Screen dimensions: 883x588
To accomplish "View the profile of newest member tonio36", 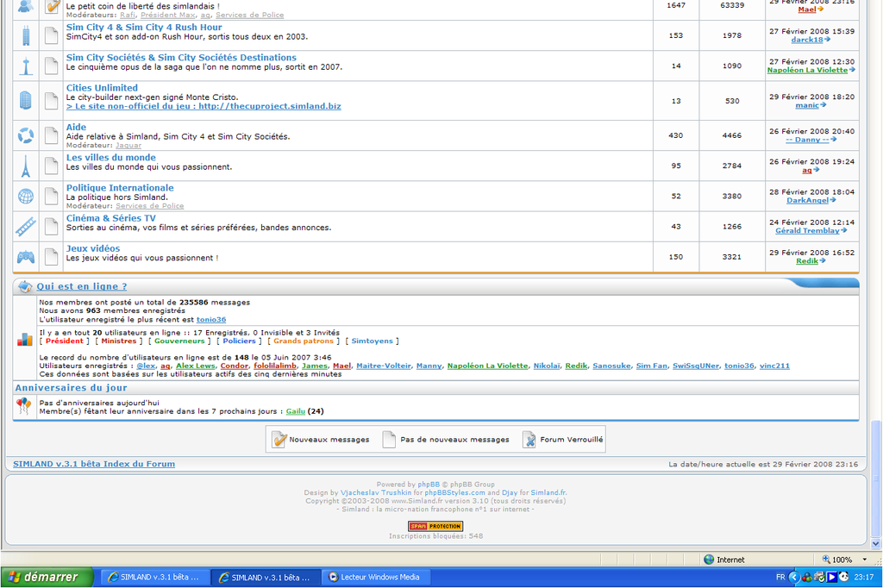I will pyautogui.click(x=211, y=320).
